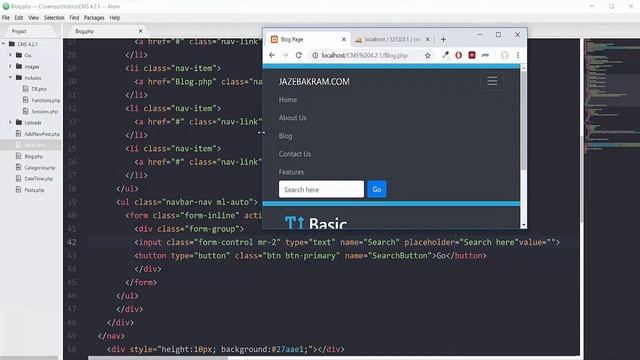Viewport: 640px width, 360px height.
Task: Open the Edit menu in Atom
Action: click(19, 18)
